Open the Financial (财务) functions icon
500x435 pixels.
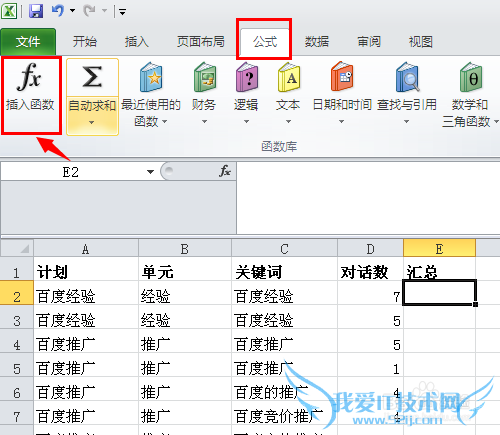pyautogui.click(x=204, y=77)
